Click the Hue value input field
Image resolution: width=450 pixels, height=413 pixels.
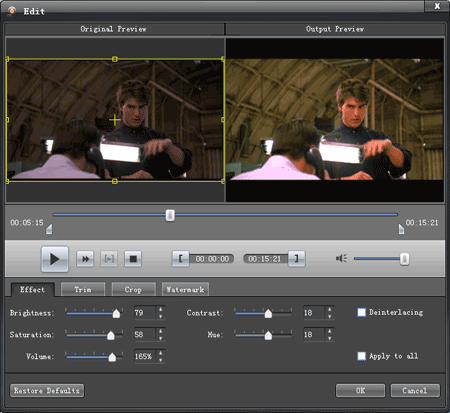point(313,335)
